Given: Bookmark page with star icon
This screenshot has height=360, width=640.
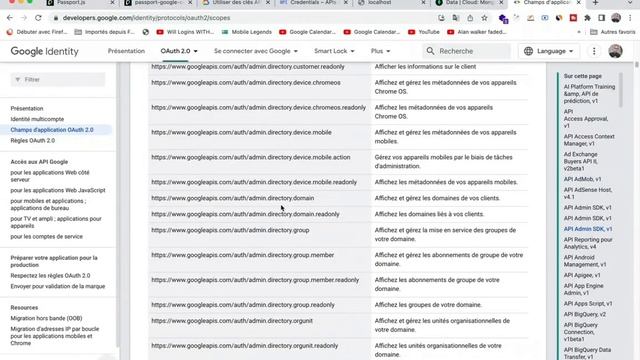Looking at the screenshot, I should pos(484,18).
